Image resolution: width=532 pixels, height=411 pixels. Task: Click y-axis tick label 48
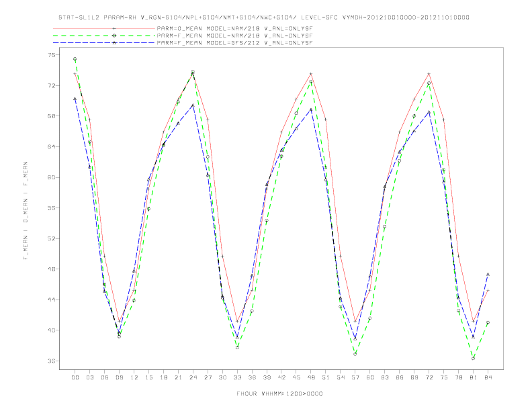tap(52, 269)
